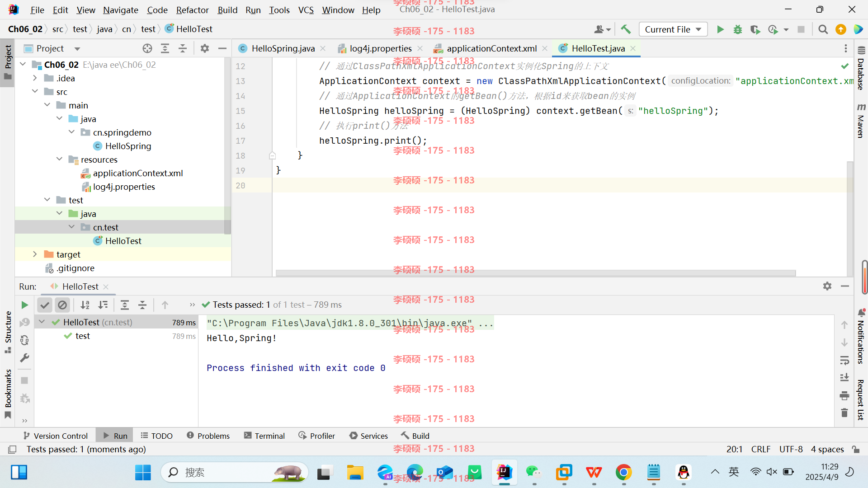Expand the .idea folder
This screenshot has width=868, height=488.
(35, 78)
